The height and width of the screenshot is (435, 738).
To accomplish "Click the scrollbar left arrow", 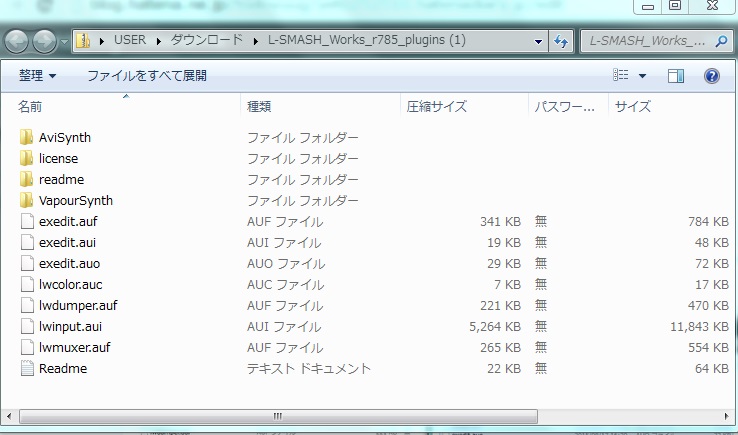I will point(9,416).
